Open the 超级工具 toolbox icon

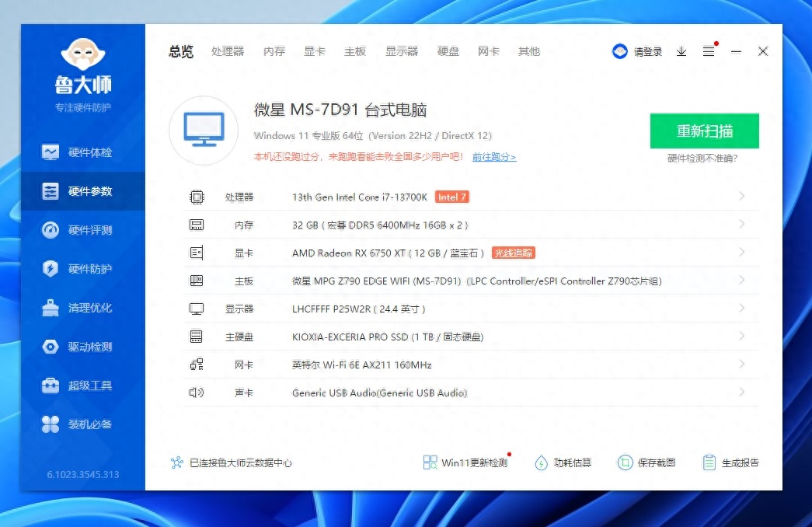[51, 386]
